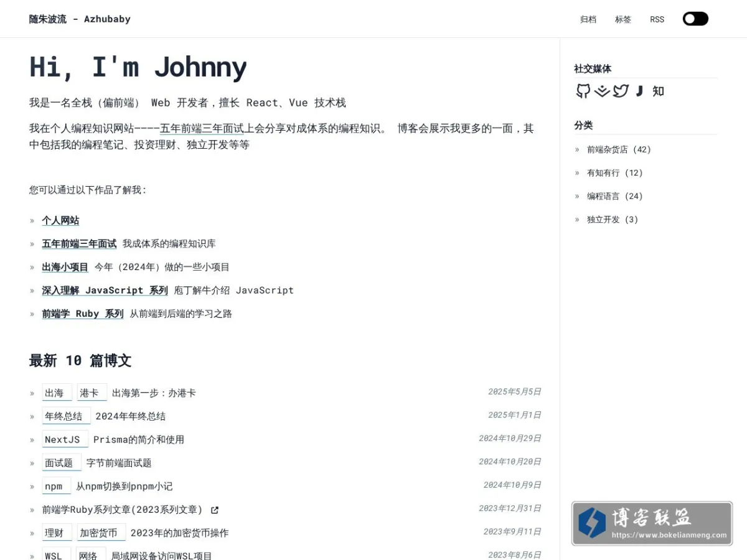Open the Twitter bird icon
This screenshot has height=560, width=747.
pos(621,91)
